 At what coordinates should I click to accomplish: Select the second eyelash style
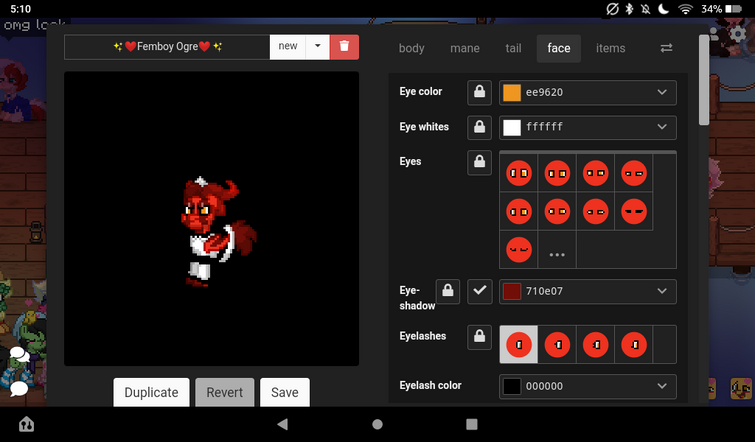[557, 345]
